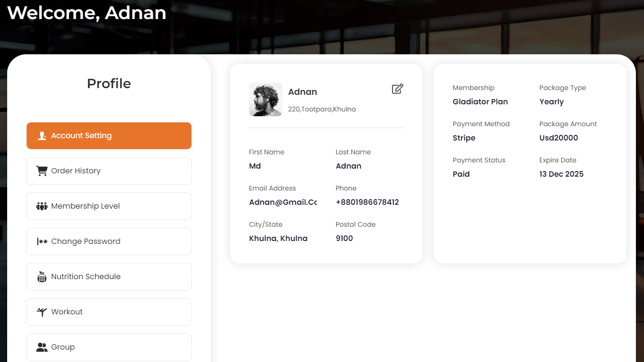Click the apple icon for Nutrition Schedule
The width and height of the screenshot is (644, 362).
pos(42,277)
